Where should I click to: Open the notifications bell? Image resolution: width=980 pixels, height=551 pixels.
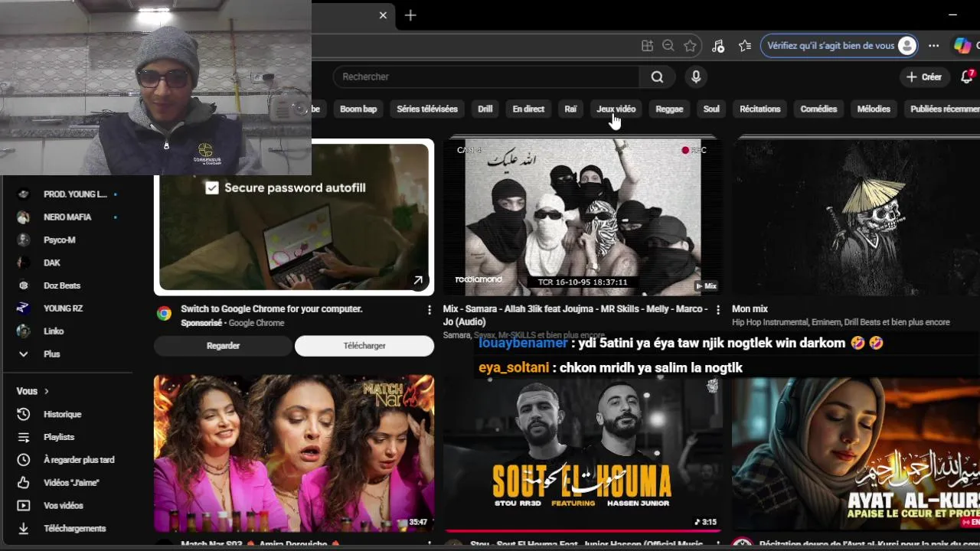(x=967, y=77)
